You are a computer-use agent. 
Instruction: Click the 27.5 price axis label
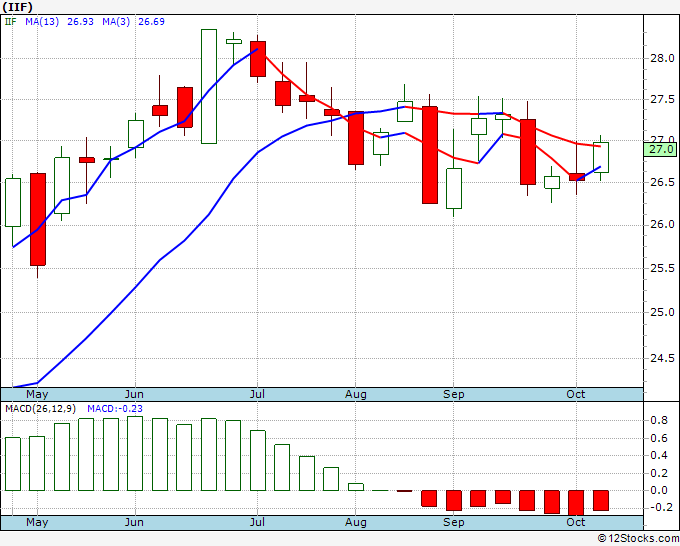click(x=662, y=99)
